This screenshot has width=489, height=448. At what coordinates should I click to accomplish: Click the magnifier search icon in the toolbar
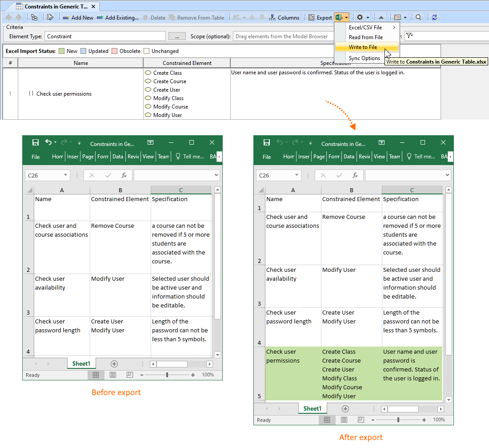tap(418, 17)
